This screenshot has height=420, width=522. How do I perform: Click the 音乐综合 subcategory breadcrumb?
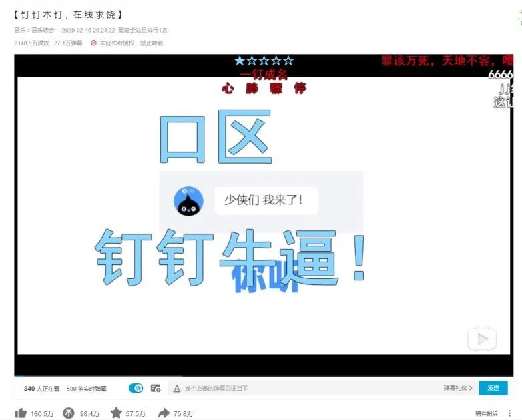(x=43, y=30)
